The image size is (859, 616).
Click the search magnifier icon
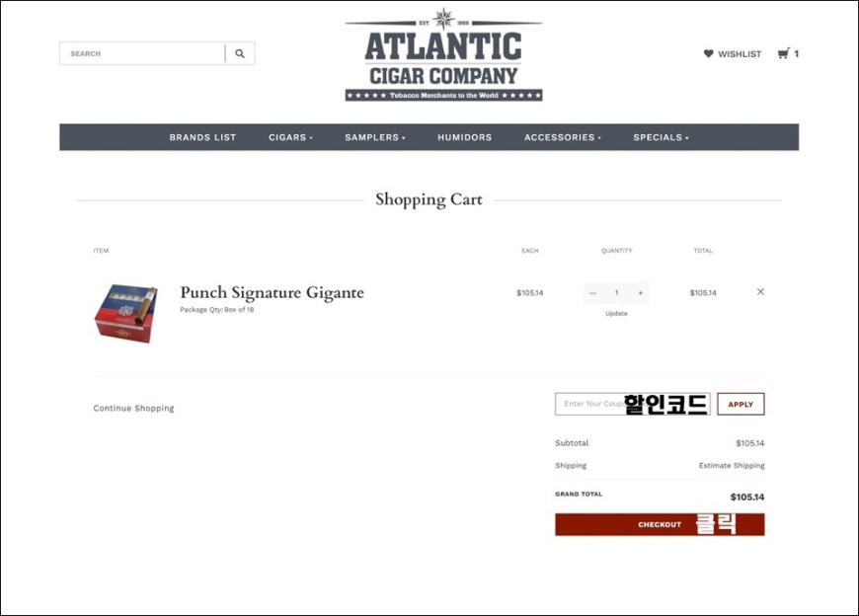coord(240,53)
